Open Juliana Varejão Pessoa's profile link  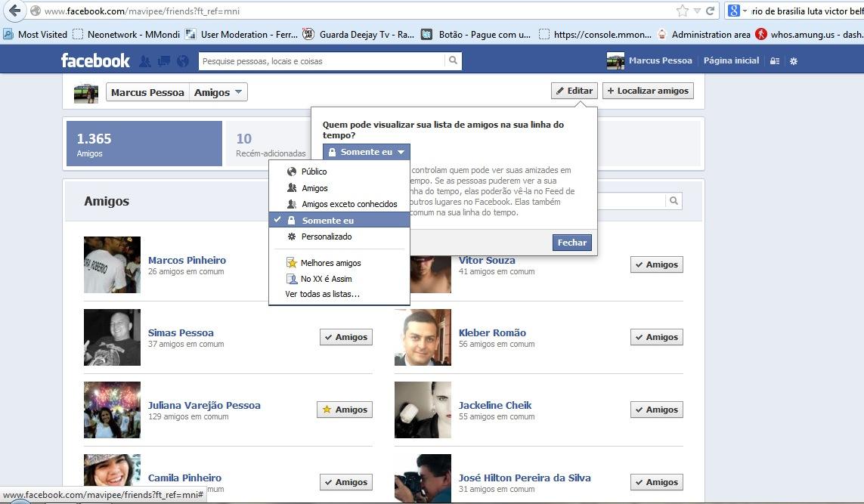(x=204, y=406)
